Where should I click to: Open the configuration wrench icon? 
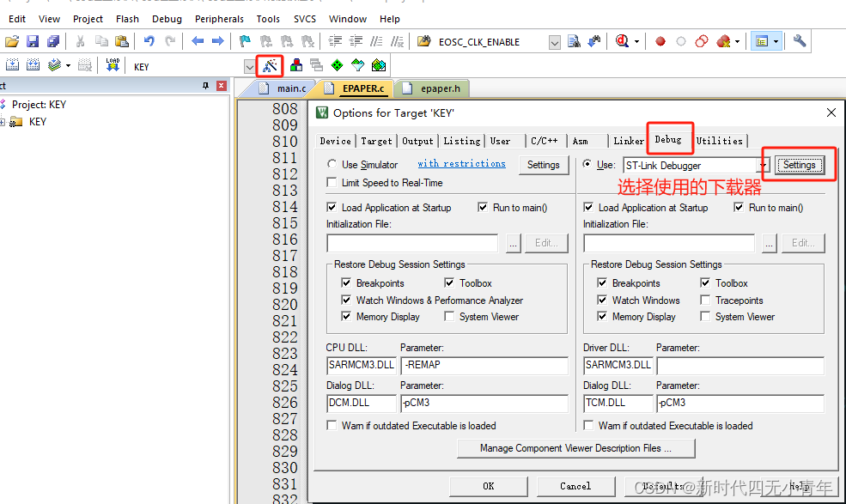pos(799,40)
